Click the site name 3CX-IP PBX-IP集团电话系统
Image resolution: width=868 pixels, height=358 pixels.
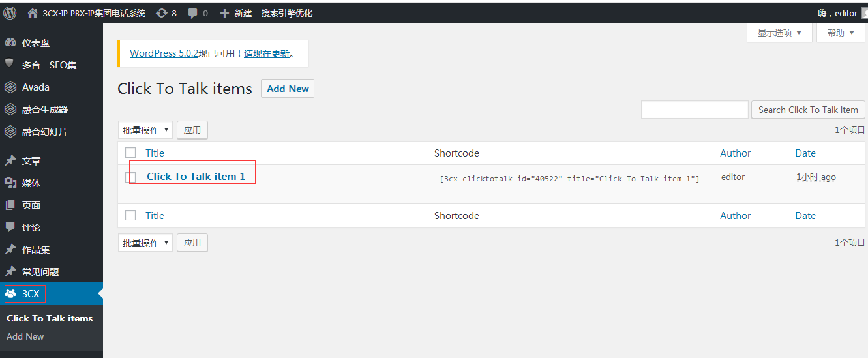(x=94, y=13)
